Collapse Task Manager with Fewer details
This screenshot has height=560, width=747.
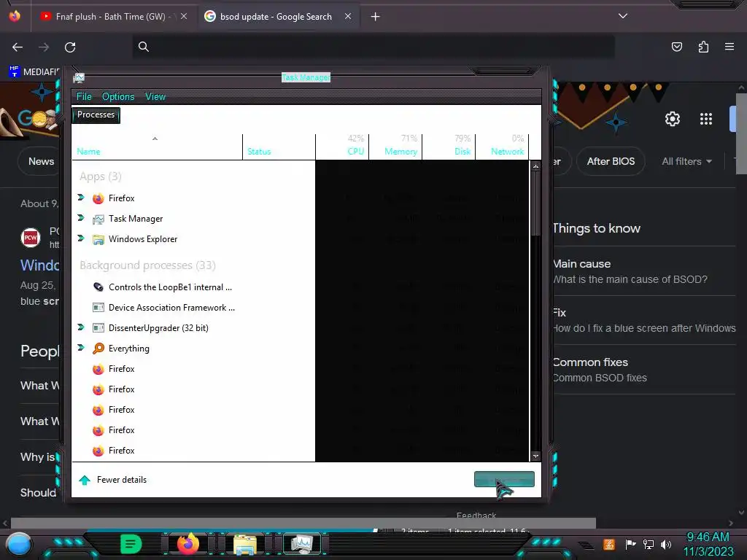pyautogui.click(x=113, y=480)
